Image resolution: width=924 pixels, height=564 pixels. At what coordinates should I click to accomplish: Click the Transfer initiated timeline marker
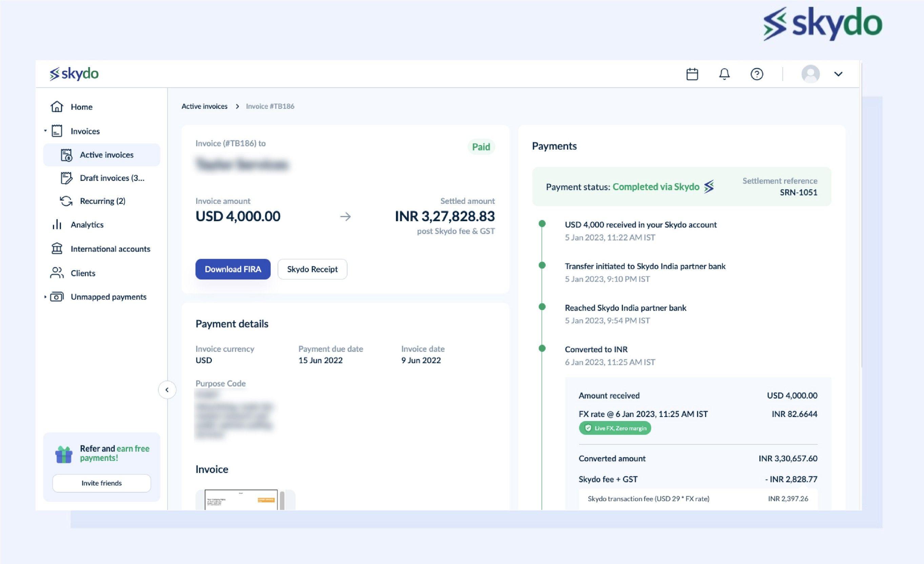point(542,265)
